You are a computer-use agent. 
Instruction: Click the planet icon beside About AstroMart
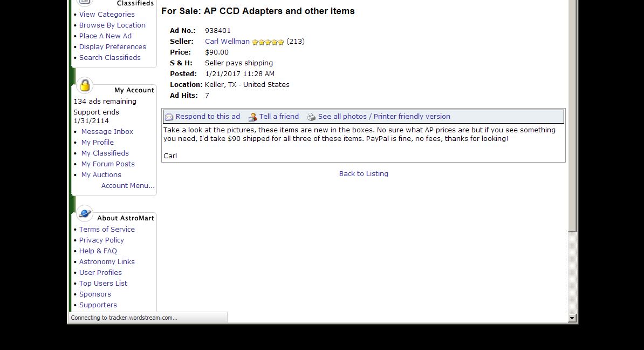point(85,213)
